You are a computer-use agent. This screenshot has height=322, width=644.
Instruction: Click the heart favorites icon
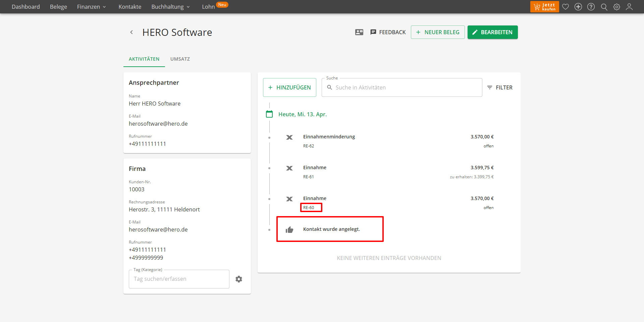pos(566,7)
